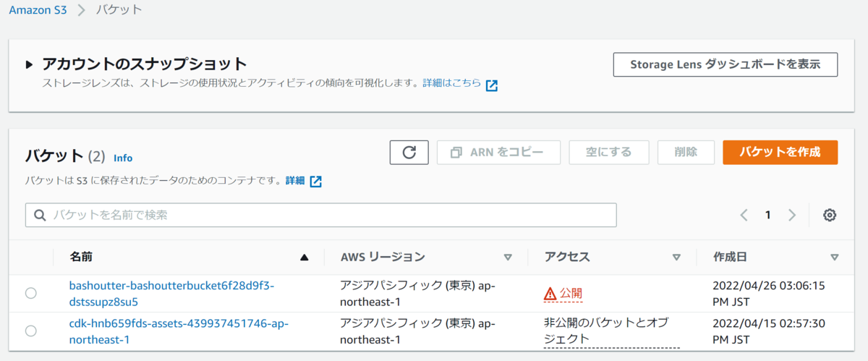This screenshot has width=868, height=361.
Task: Click the 削除 button
Action: [686, 152]
